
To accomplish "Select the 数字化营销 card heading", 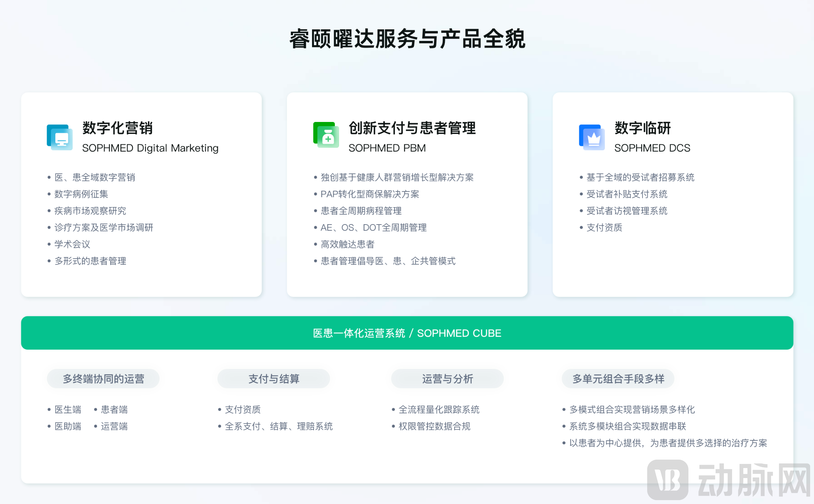I will click(x=118, y=128).
